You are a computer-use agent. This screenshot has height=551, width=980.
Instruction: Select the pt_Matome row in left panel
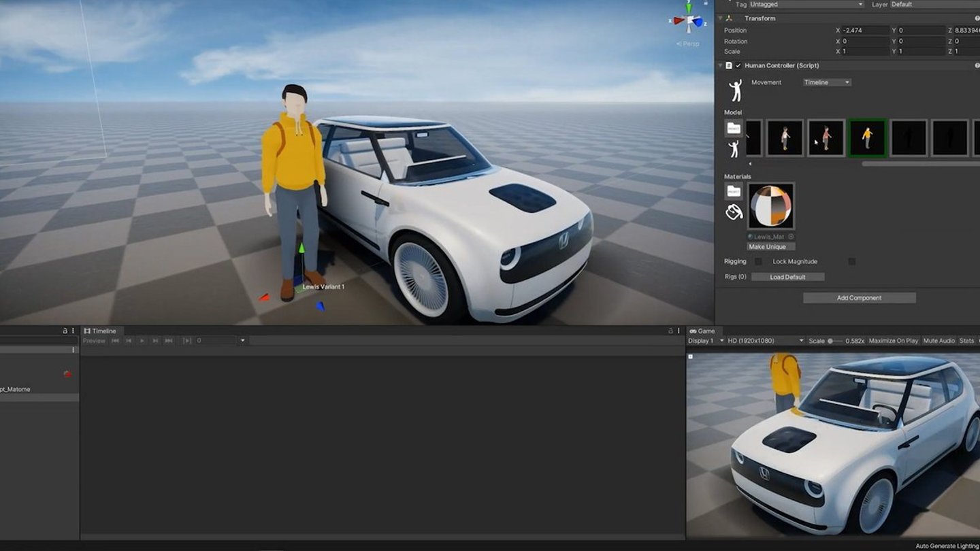39,389
